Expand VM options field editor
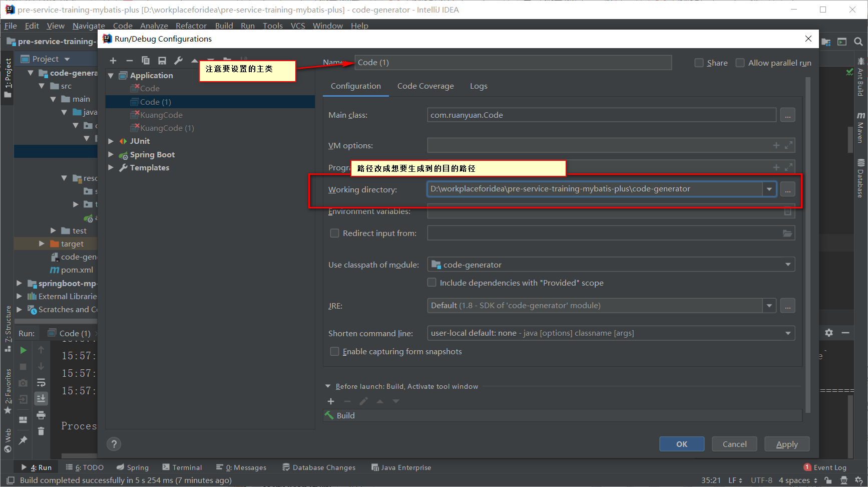 click(789, 145)
